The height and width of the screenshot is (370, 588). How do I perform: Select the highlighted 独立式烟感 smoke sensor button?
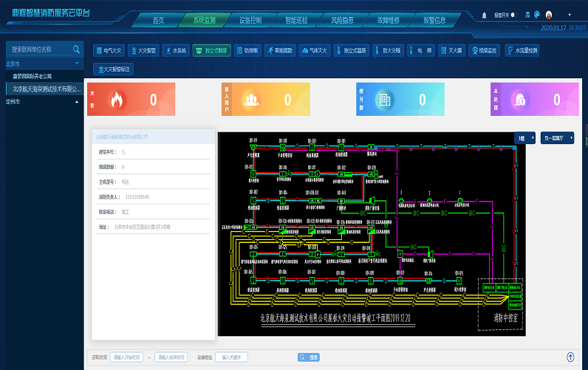pyautogui.click(x=212, y=50)
